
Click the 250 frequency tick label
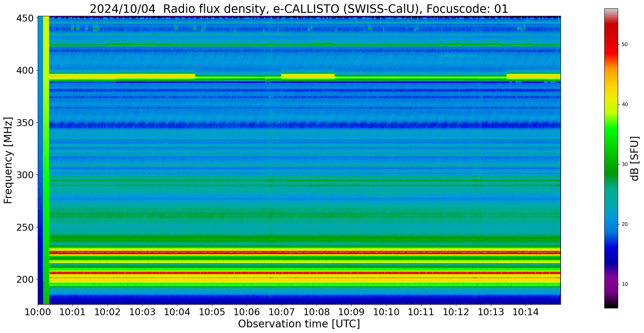(x=25, y=227)
